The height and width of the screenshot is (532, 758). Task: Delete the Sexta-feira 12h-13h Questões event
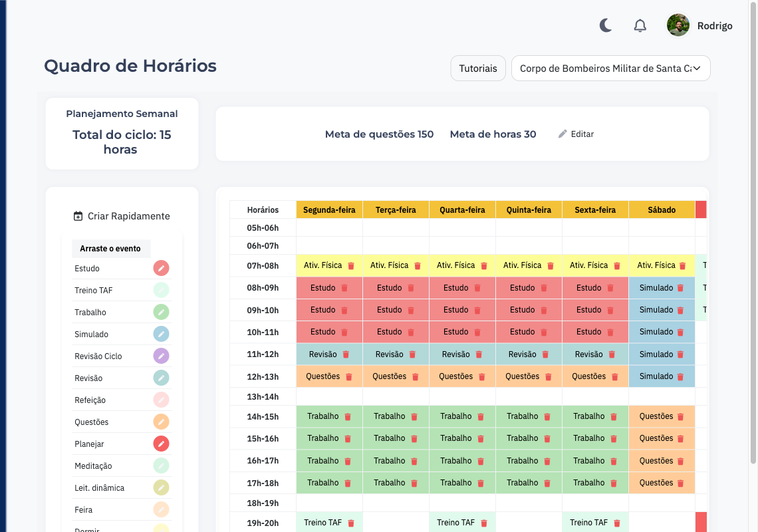tap(614, 377)
